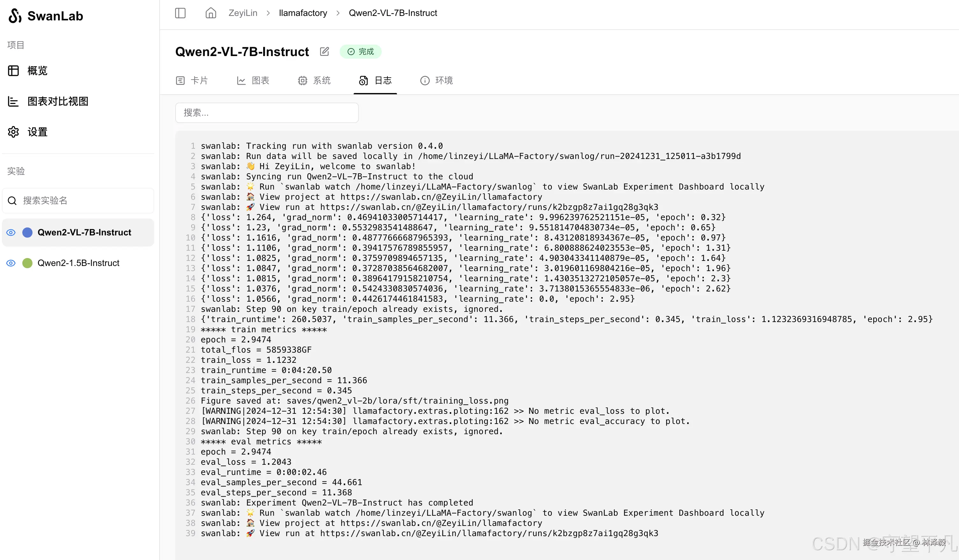Click the log 搜索 search field
This screenshot has width=959, height=560.
[266, 113]
